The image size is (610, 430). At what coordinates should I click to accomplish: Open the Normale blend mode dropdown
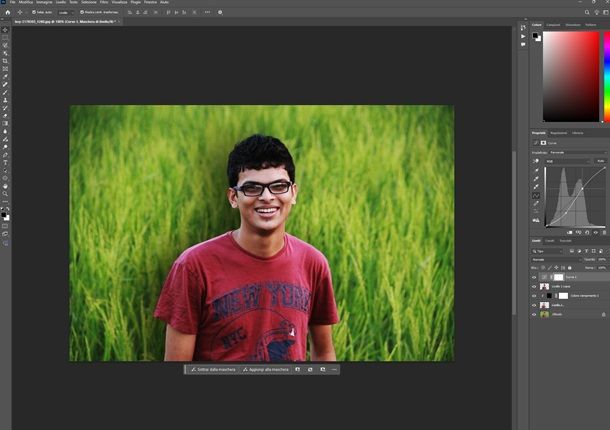point(557,260)
